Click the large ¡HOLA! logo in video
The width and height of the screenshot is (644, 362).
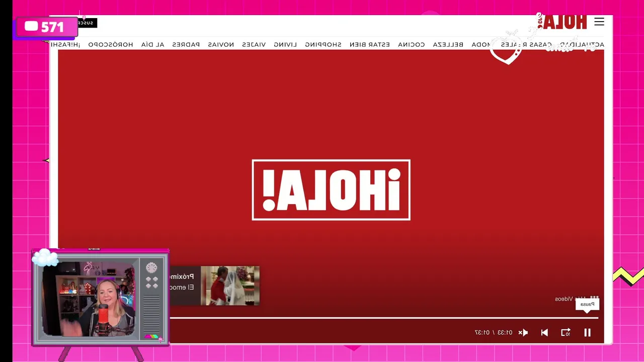point(331,190)
